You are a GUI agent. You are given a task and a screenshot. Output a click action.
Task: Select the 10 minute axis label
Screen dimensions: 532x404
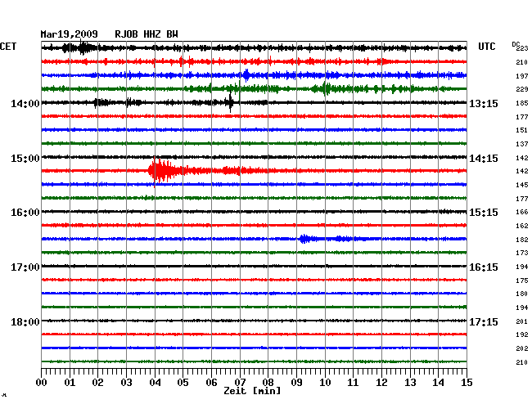click(x=325, y=383)
